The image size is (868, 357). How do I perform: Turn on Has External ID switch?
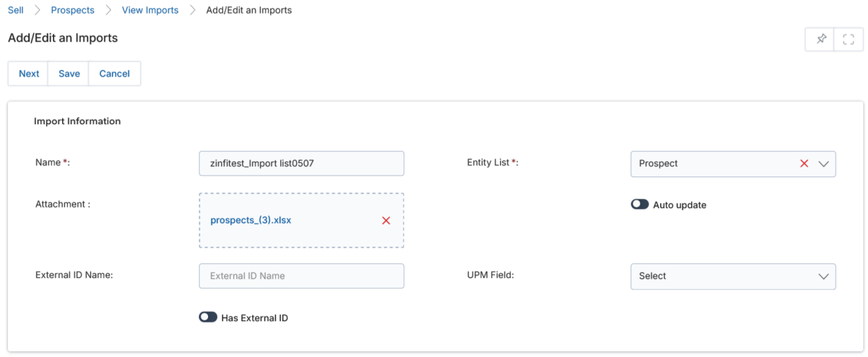click(208, 317)
